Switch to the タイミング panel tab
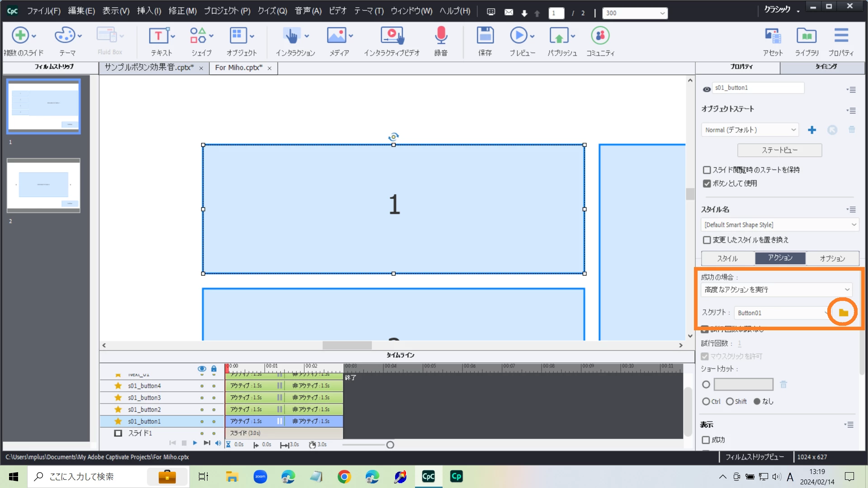868x488 pixels. 826,67
